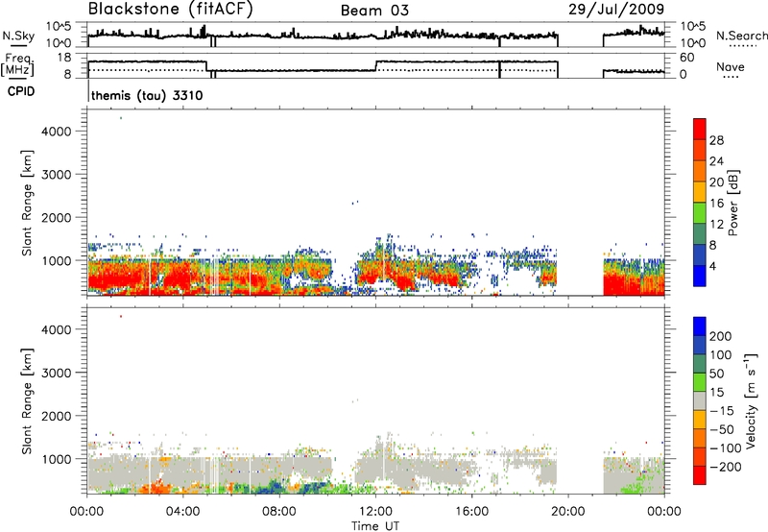Click the 'Time UT' axis label

pos(375,526)
